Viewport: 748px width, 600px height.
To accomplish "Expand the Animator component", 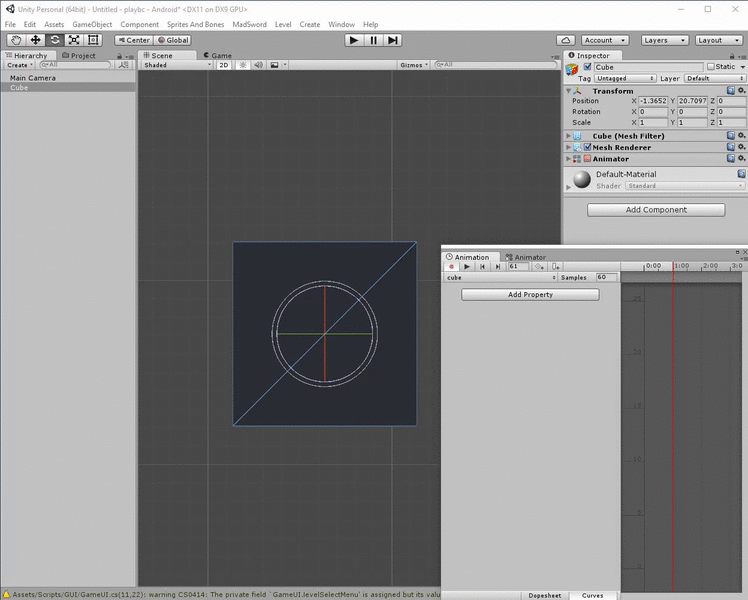I will click(568, 159).
